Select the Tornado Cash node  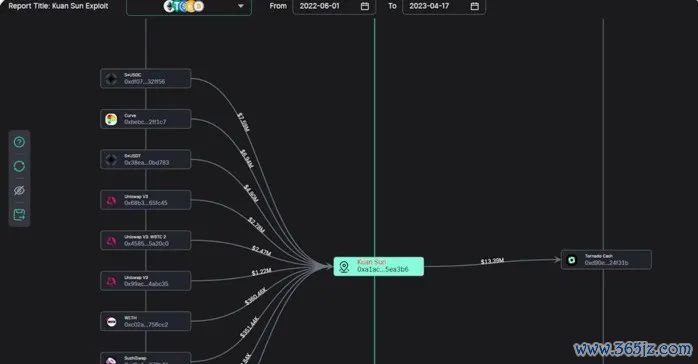click(606, 259)
